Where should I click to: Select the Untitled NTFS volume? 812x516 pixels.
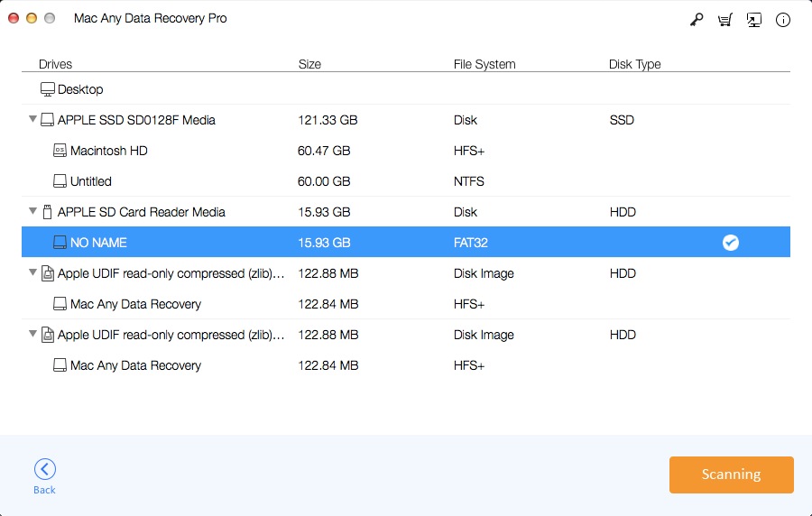[x=91, y=181]
